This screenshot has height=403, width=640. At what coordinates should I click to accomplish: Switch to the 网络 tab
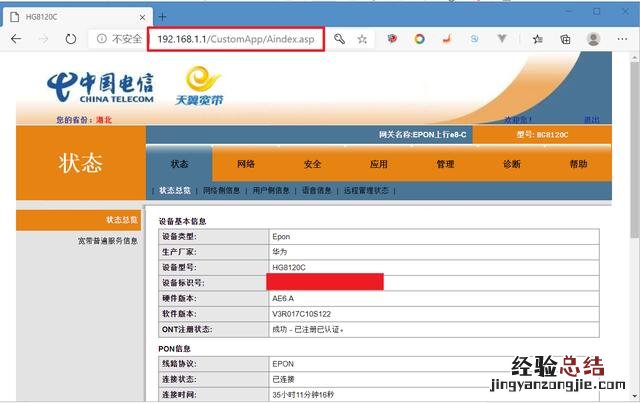coord(246,164)
